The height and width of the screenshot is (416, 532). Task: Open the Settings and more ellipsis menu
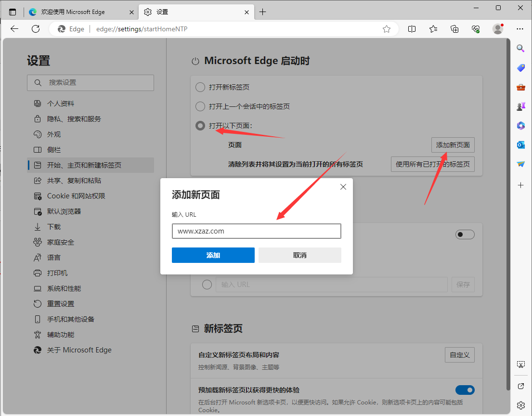520,29
